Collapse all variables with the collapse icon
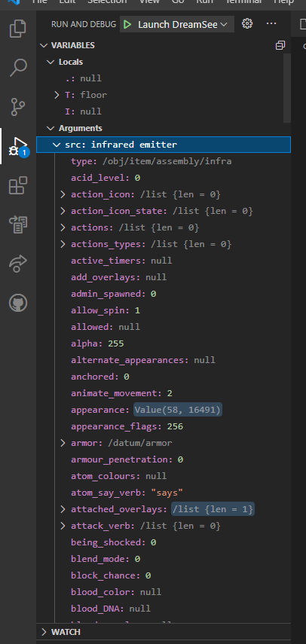Screen dimensions: 306x644 [x=280, y=45]
